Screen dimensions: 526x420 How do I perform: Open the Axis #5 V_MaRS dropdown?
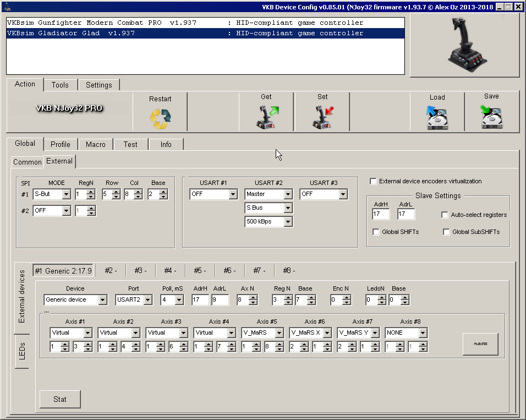pos(278,333)
